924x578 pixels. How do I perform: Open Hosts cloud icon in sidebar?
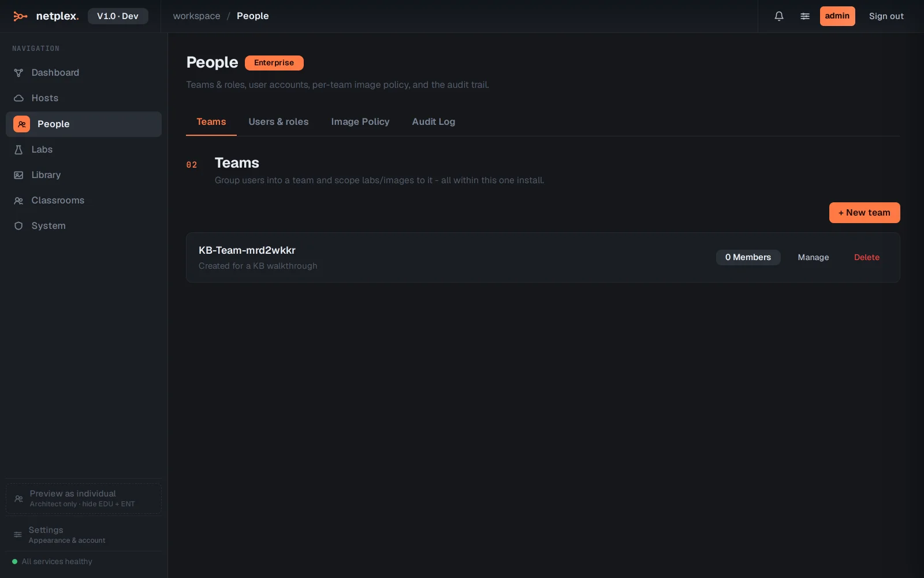pos(18,98)
